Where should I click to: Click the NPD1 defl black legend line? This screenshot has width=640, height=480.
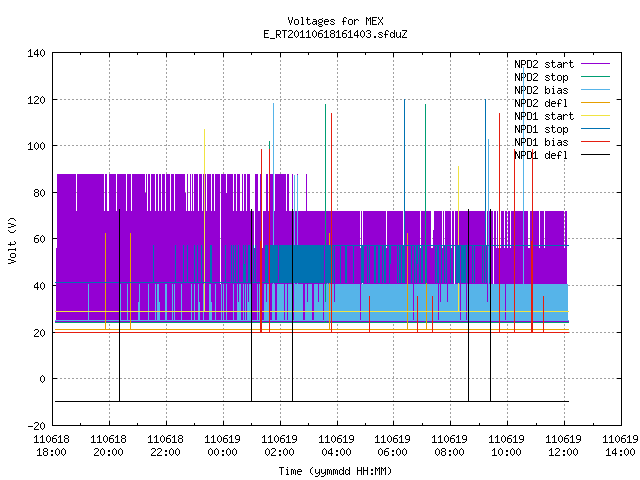[x=595, y=155]
